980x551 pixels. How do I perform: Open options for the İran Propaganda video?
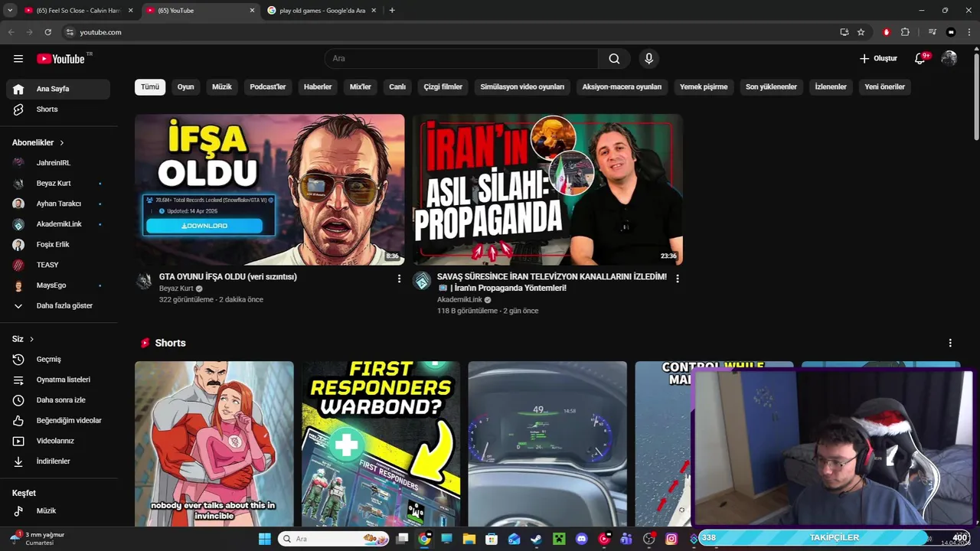(677, 279)
